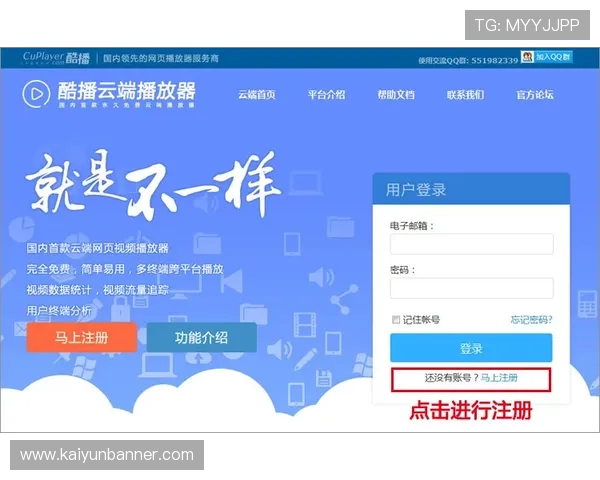
Task: Click the 国内领先的网页播放器服务商 tagline
Action: click(x=161, y=58)
